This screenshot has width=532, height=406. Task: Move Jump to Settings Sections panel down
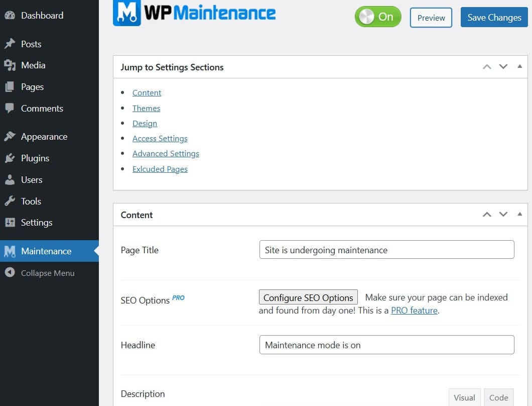coord(503,67)
